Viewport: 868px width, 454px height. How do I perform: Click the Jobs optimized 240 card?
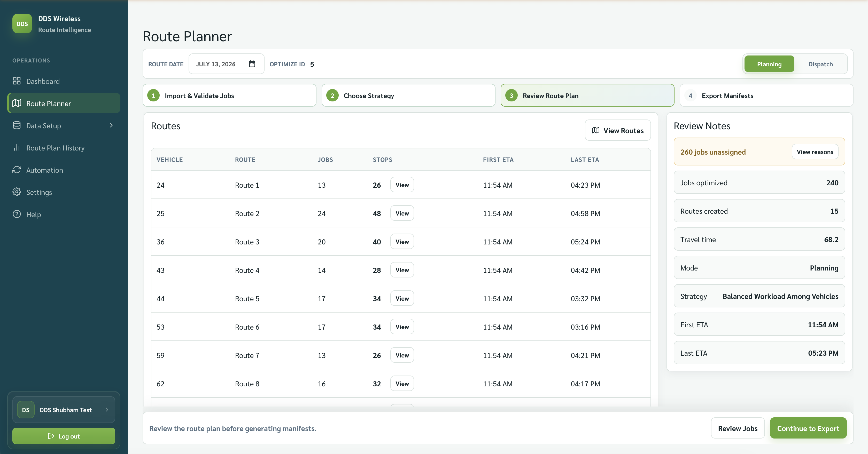tap(759, 182)
